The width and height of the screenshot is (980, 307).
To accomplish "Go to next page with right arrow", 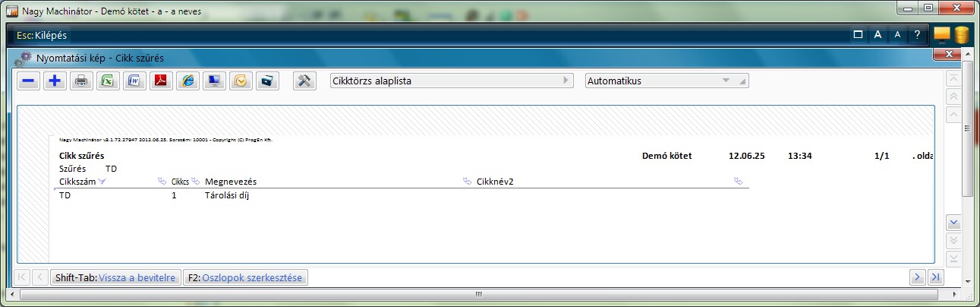I will tap(917, 277).
